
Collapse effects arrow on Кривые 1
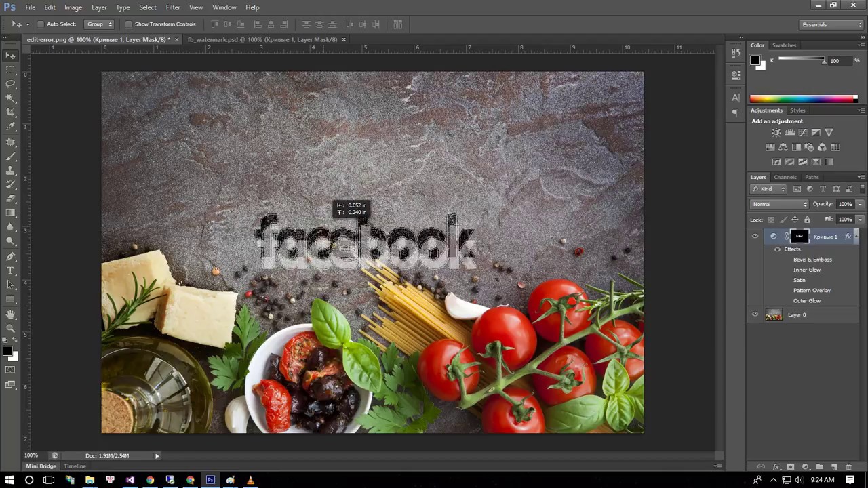click(x=856, y=237)
